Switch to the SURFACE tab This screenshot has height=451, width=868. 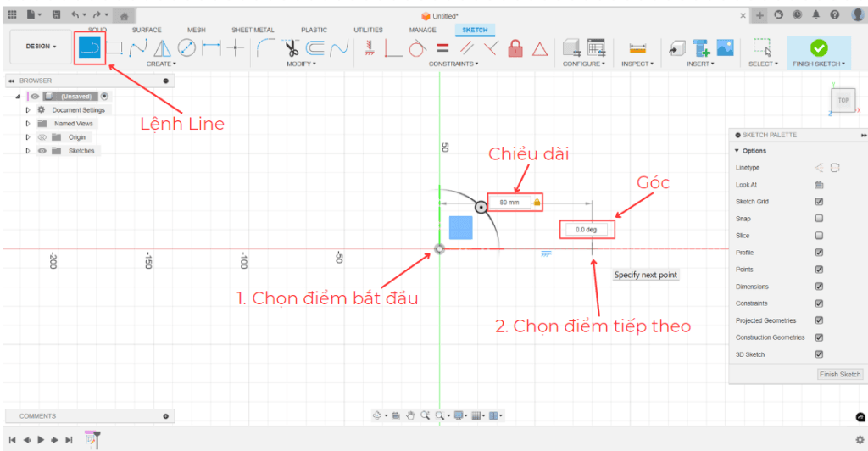click(x=147, y=30)
